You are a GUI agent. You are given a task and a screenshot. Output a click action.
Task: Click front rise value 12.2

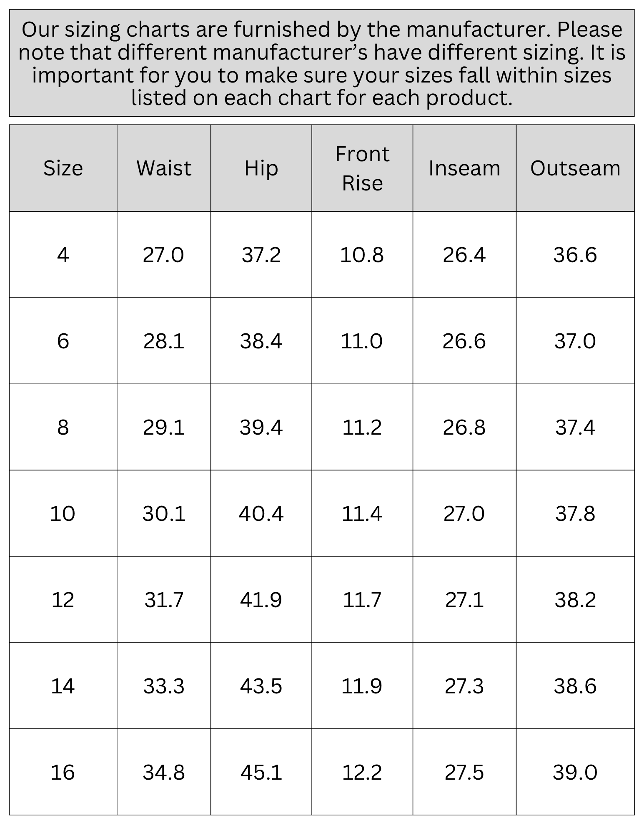(x=362, y=773)
